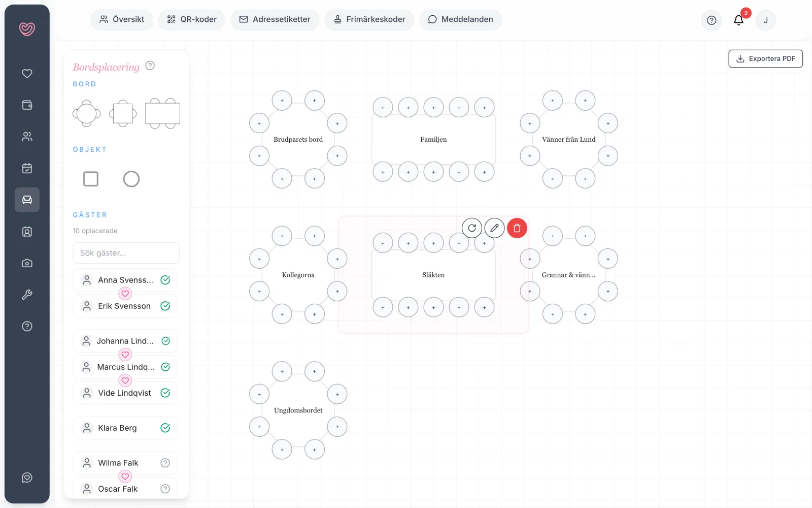Go to Översikt tab
Viewport: 812px width, 508px height.
[x=122, y=19]
